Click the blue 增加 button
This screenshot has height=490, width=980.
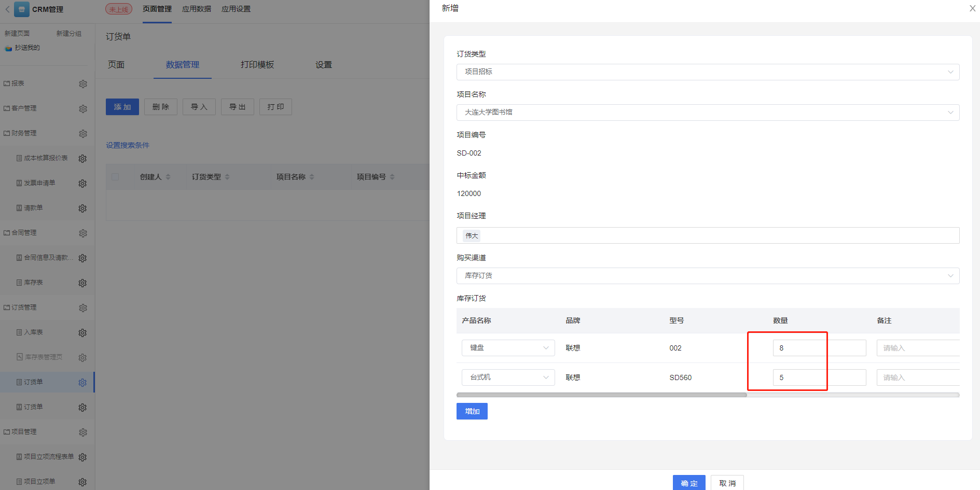tap(472, 411)
